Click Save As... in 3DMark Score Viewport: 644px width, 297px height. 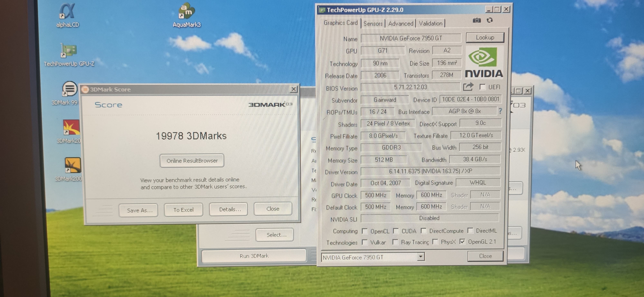tap(138, 210)
